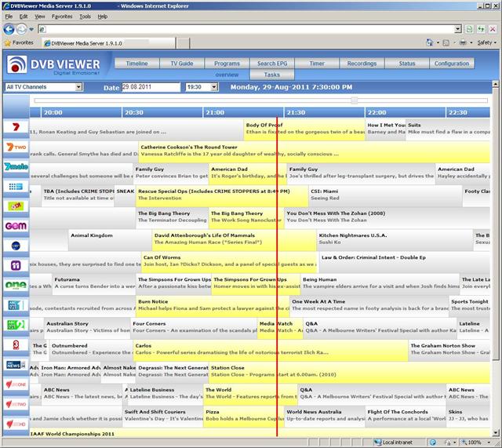The image size is (502, 448).
Task: Open a new browser tab
Action: 183,43
